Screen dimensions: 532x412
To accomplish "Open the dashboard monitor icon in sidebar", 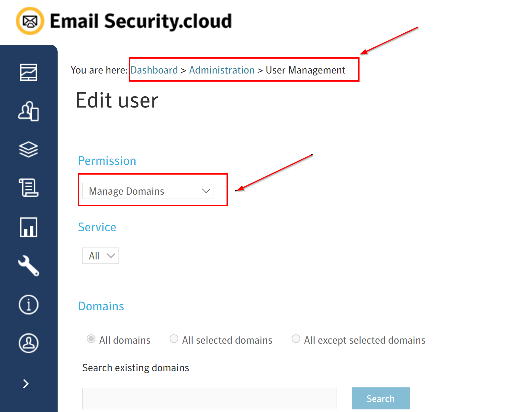I will 28,72.
